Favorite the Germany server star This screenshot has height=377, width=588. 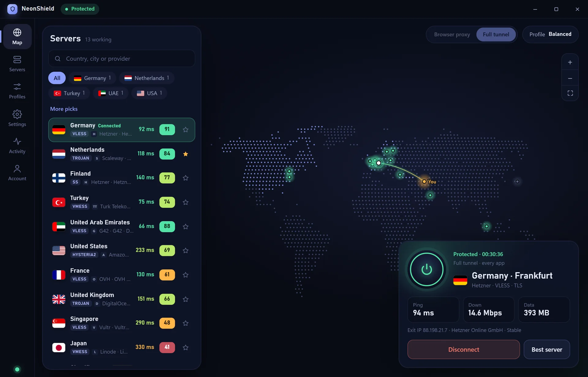(186, 130)
